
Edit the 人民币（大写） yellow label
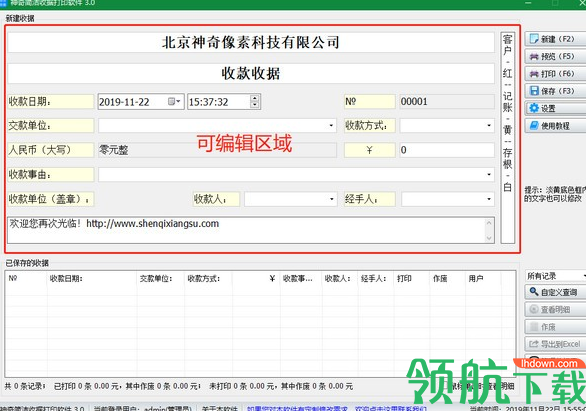pyautogui.click(x=50, y=150)
